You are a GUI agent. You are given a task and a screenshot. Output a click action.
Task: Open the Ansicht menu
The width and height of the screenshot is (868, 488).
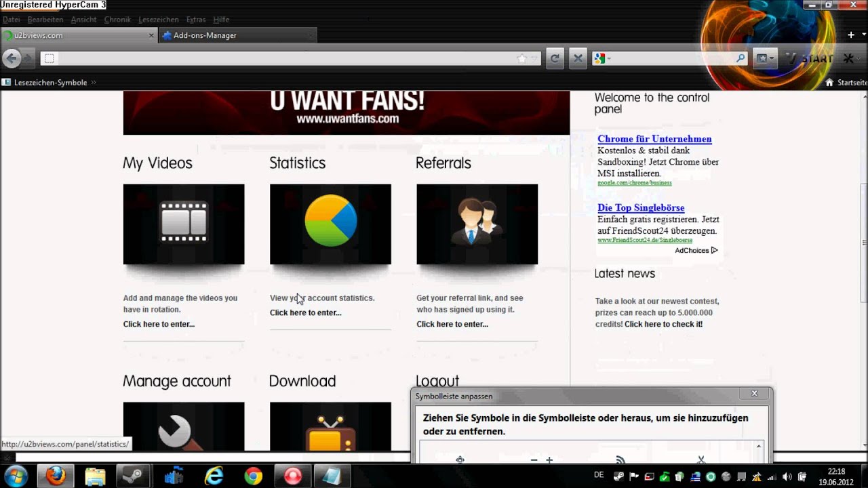[x=84, y=20]
